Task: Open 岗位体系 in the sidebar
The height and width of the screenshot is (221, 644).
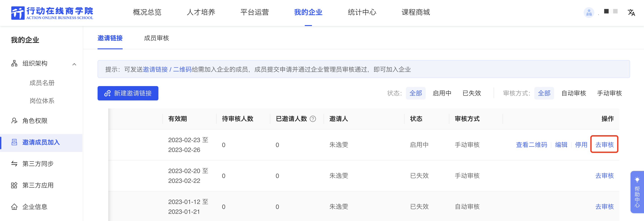Action: pos(42,101)
